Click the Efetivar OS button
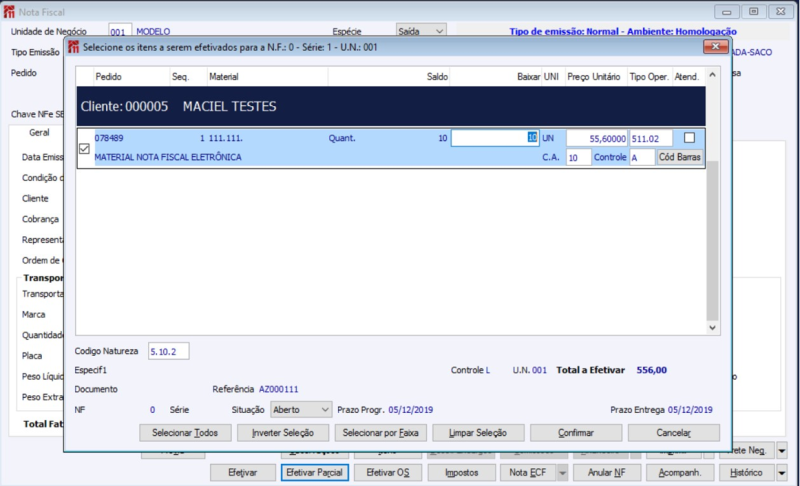Screen dimensions: 800x486 (388, 473)
